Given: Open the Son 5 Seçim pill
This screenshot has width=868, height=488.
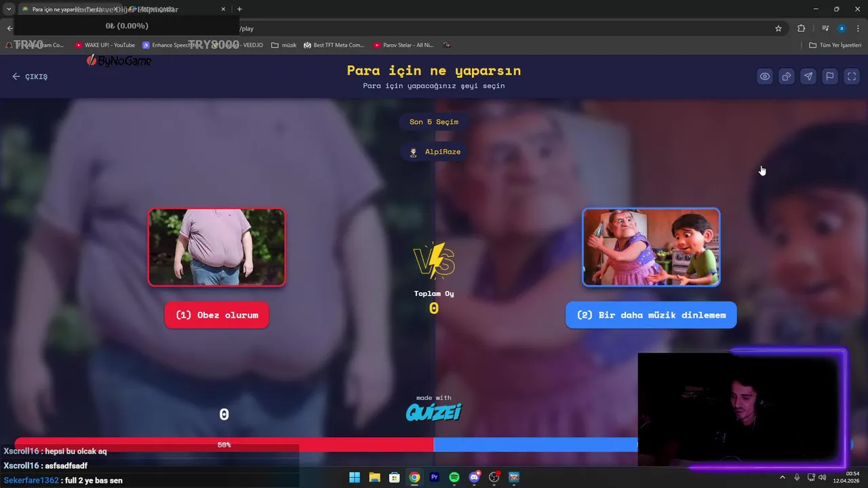Looking at the screenshot, I should (x=434, y=122).
